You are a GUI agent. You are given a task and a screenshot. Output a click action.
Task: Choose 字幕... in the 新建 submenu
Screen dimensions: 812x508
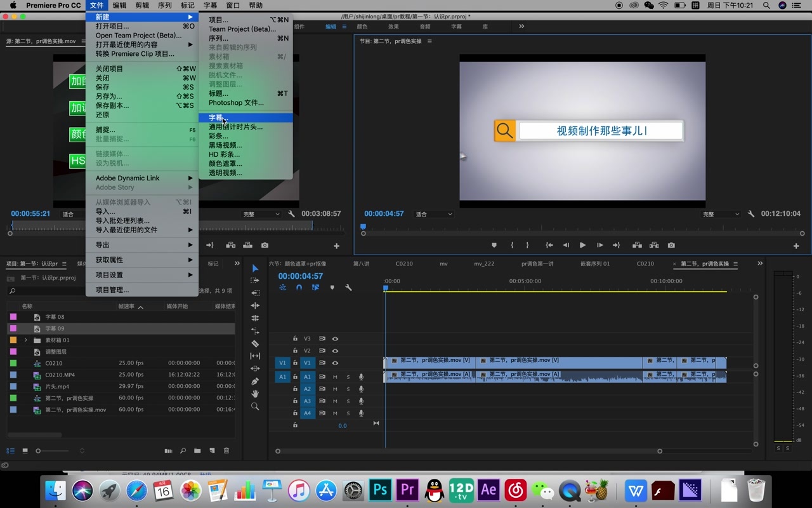click(246, 118)
